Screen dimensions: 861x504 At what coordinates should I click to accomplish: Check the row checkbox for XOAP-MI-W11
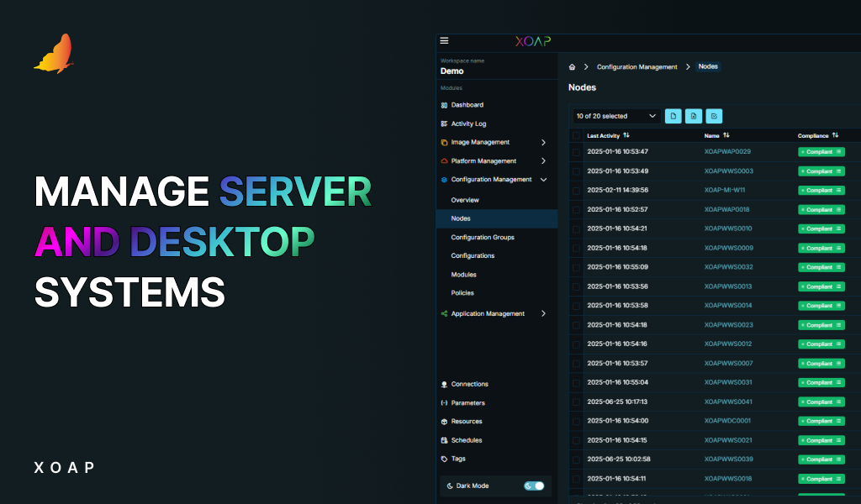click(576, 191)
